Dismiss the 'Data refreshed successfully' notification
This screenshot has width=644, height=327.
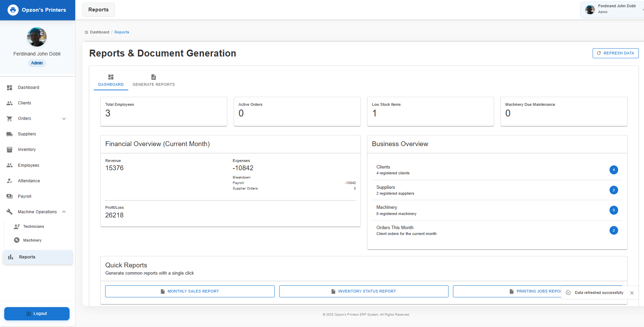(x=632, y=293)
